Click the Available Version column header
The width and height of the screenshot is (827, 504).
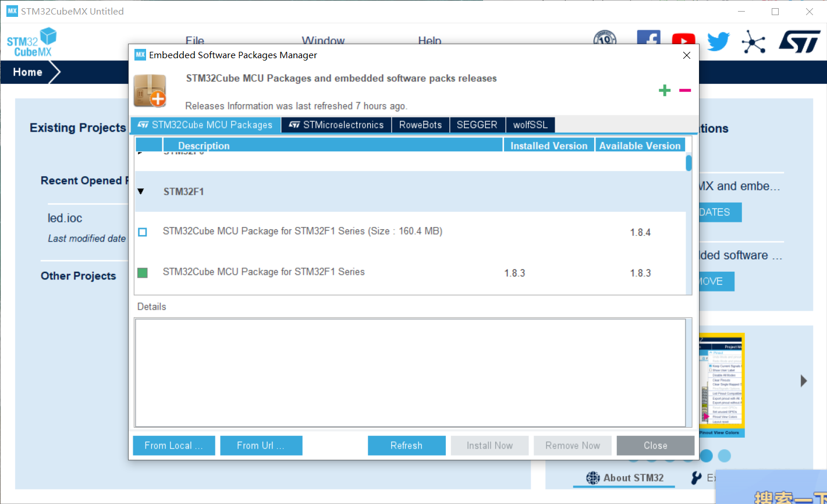640,145
